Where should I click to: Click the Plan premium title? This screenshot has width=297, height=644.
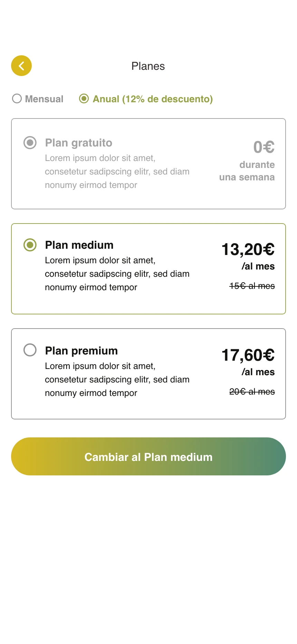point(82,351)
